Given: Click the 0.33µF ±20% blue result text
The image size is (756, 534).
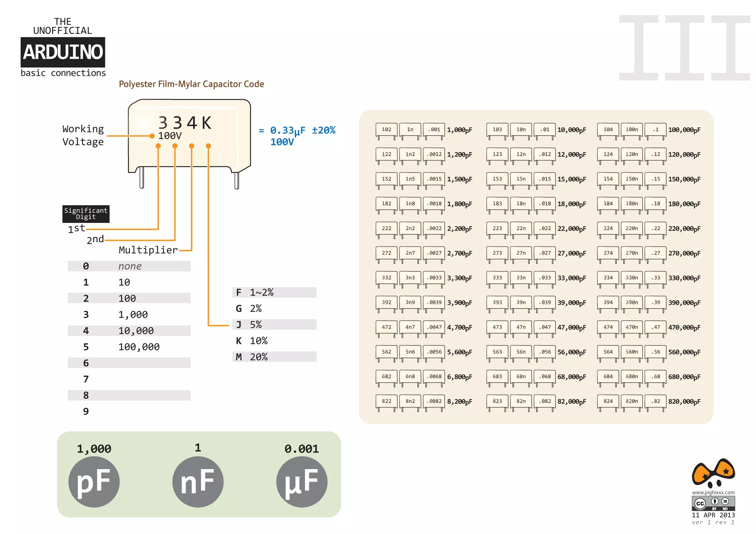Looking at the screenshot, I should pyautogui.click(x=302, y=130).
